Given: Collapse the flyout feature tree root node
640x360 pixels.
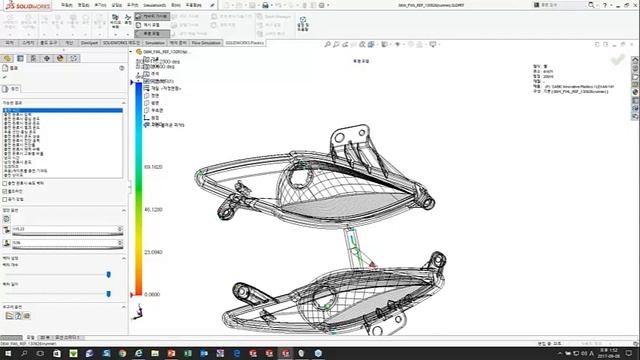Looking at the screenshot, I should click(131, 52).
